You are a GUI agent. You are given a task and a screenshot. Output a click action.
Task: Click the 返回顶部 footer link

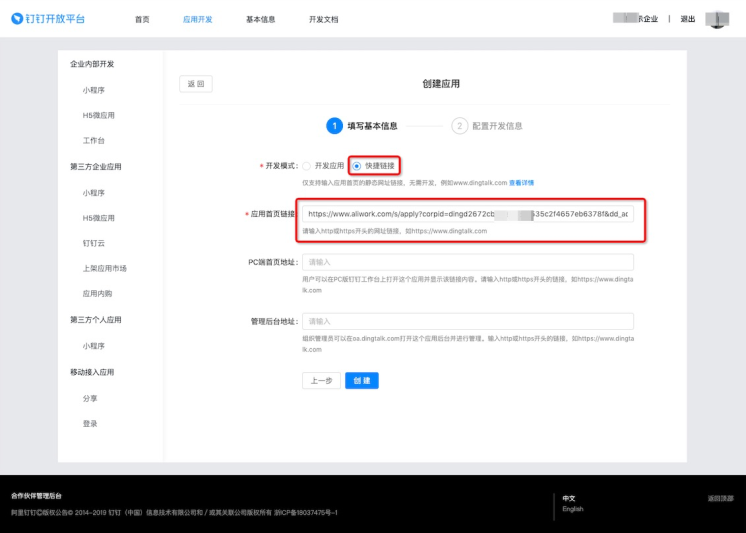point(720,498)
